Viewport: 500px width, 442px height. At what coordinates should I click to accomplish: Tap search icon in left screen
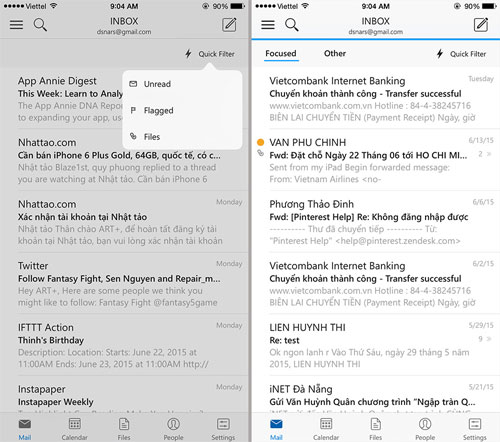click(x=40, y=25)
